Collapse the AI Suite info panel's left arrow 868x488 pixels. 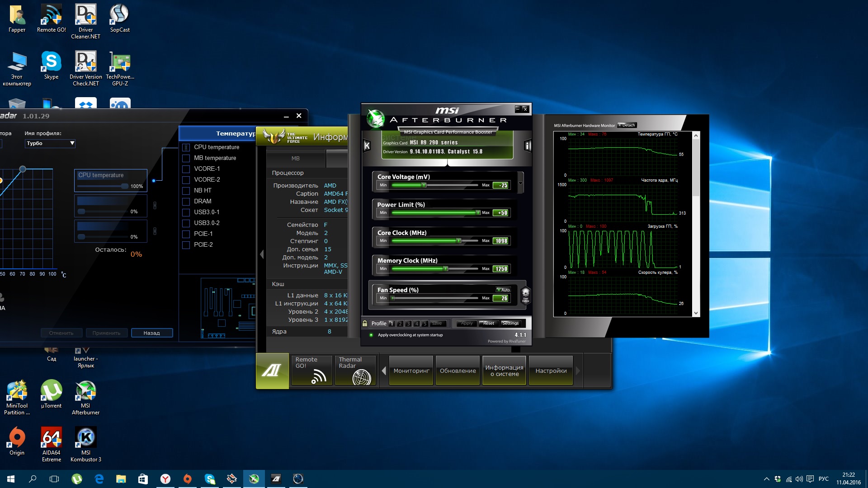262,254
